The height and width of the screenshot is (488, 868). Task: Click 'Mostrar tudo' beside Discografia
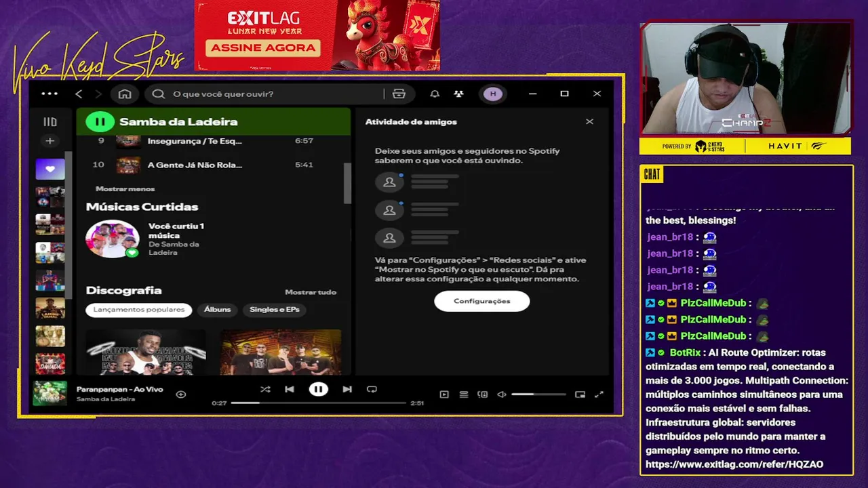pos(311,292)
